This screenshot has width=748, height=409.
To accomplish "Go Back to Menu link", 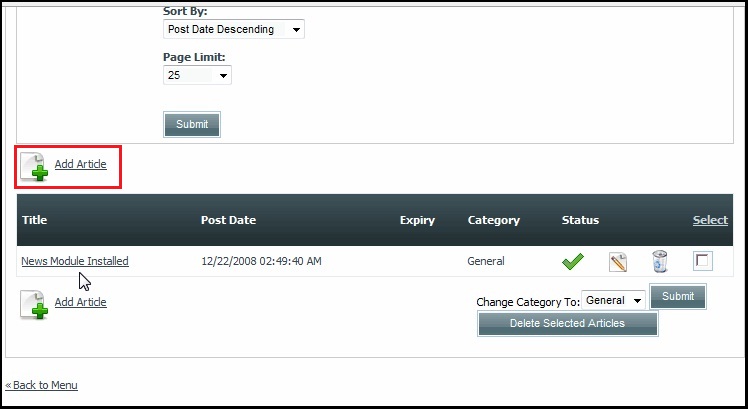I will (42, 385).
